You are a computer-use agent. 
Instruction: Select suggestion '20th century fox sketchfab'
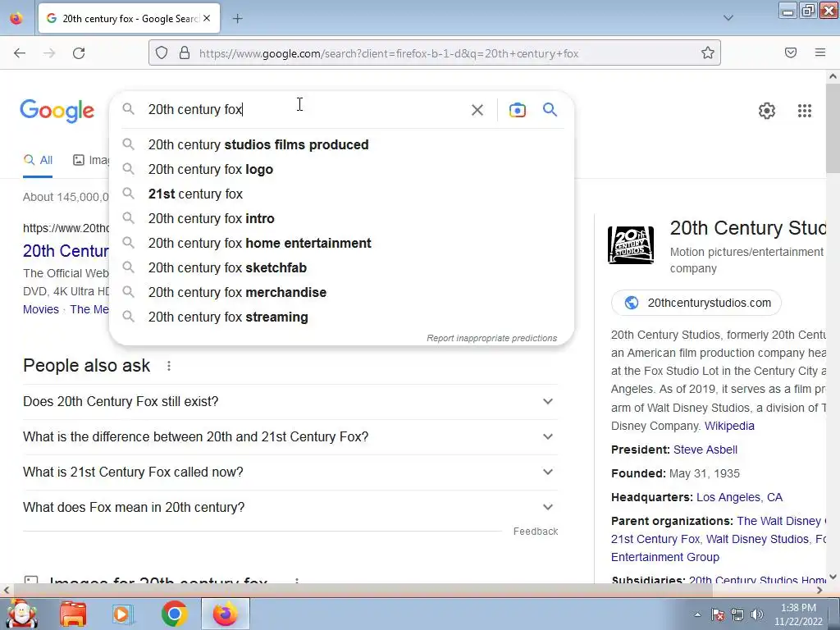coord(342,268)
